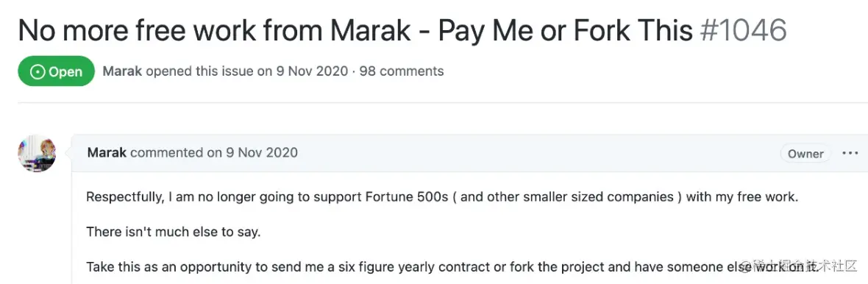Click the comment's 9 Nov 2020 timestamp
Image resolution: width=868 pixels, height=284 pixels.
(x=261, y=152)
